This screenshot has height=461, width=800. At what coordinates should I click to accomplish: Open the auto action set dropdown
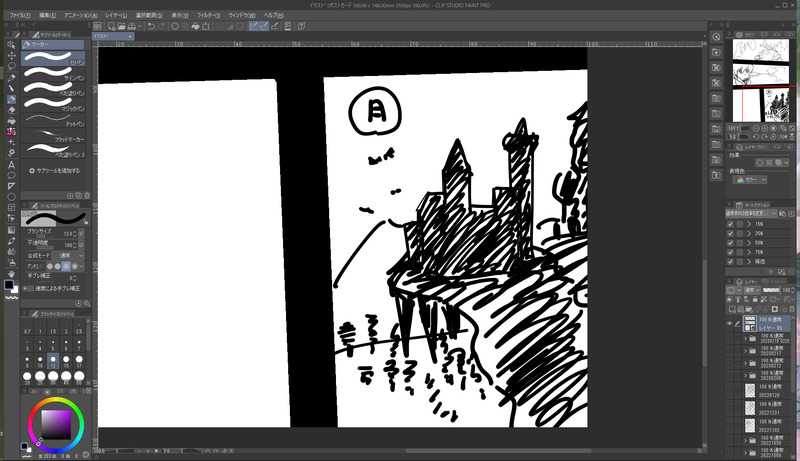[752, 213]
